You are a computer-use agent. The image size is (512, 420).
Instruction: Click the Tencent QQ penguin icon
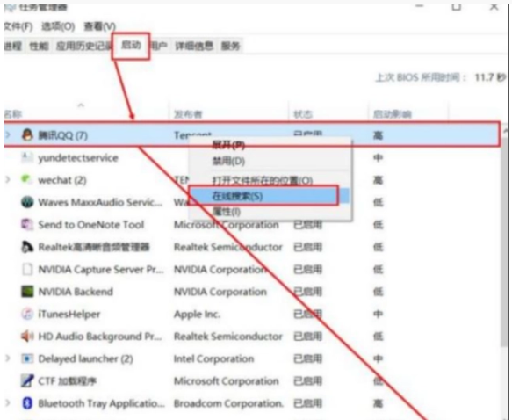tap(27, 135)
